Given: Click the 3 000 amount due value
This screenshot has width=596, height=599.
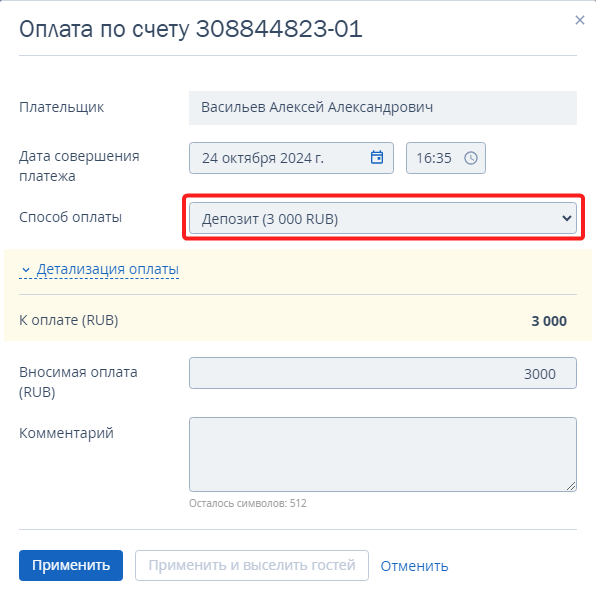Looking at the screenshot, I should (x=549, y=321).
